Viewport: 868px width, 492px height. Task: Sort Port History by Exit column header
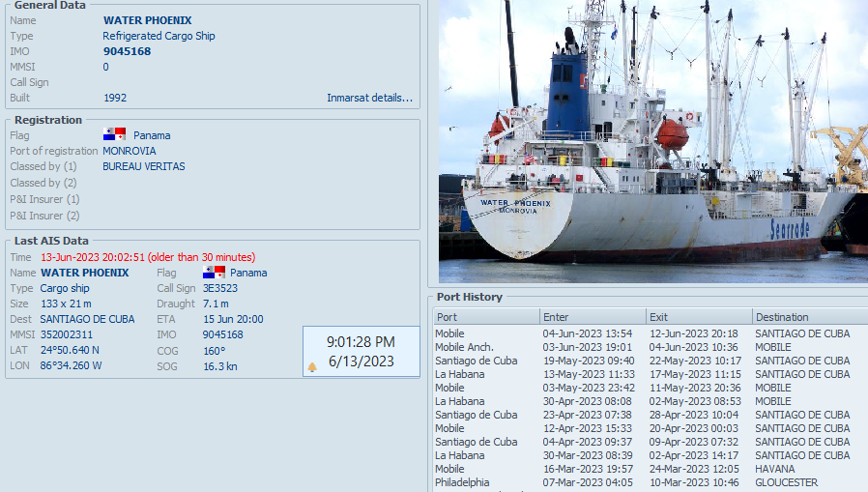coord(699,317)
